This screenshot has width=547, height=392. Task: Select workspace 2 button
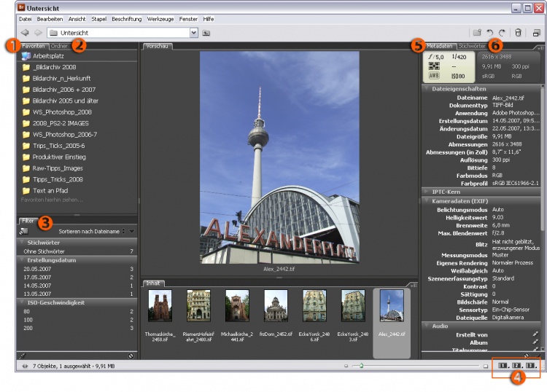(x=517, y=365)
